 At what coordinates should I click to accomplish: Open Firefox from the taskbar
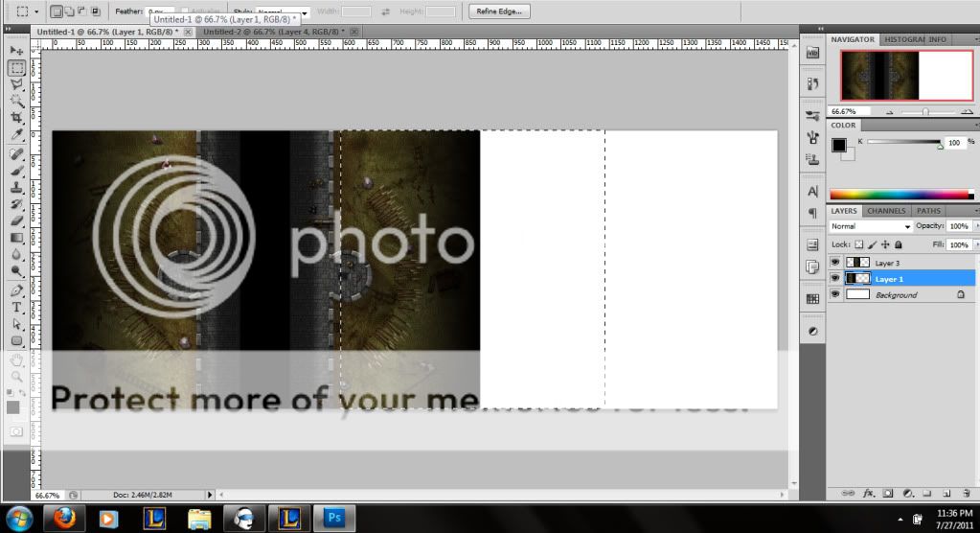(x=66, y=519)
